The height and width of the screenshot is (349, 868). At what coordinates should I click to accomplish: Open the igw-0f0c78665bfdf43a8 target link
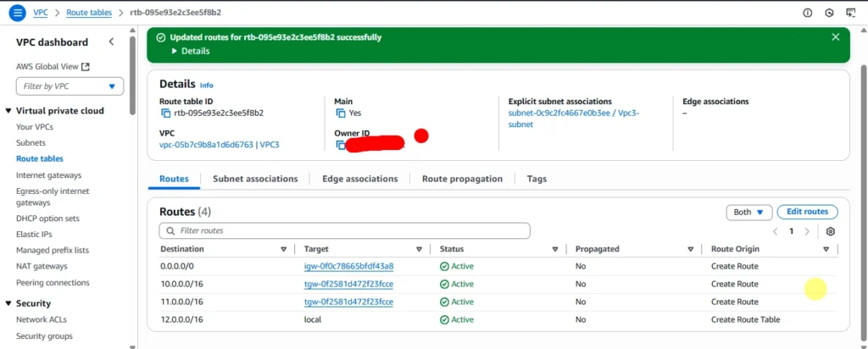coord(348,266)
